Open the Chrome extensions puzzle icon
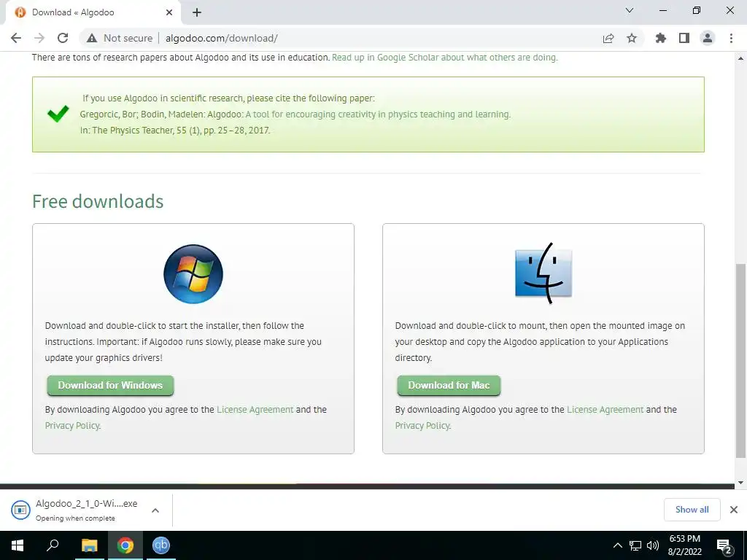Screen dimensions: 747x560 [x=661, y=38]
